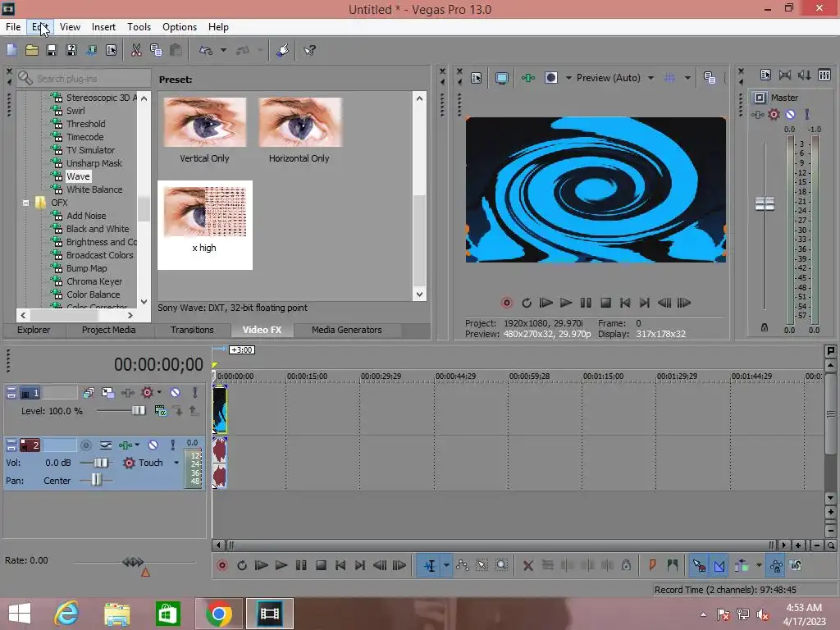Select the video clip on track 1
Viewport: 840px width, 630px height.
coord(220,410)
